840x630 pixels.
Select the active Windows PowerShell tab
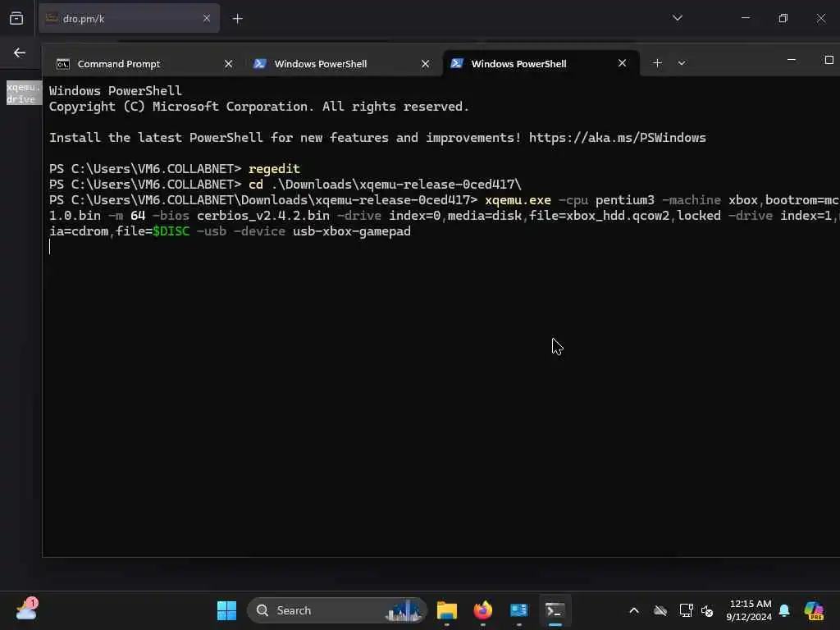pos(541,64)
